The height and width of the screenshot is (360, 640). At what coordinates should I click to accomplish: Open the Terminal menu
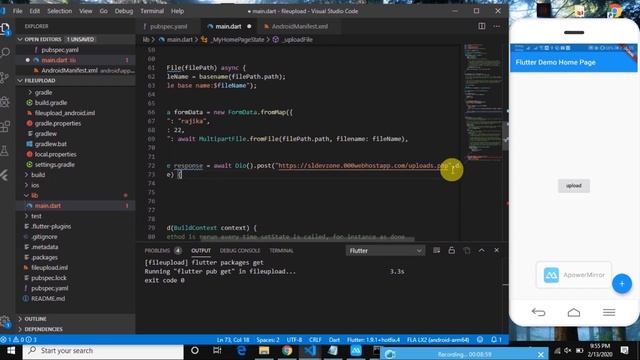coord(152,11)
